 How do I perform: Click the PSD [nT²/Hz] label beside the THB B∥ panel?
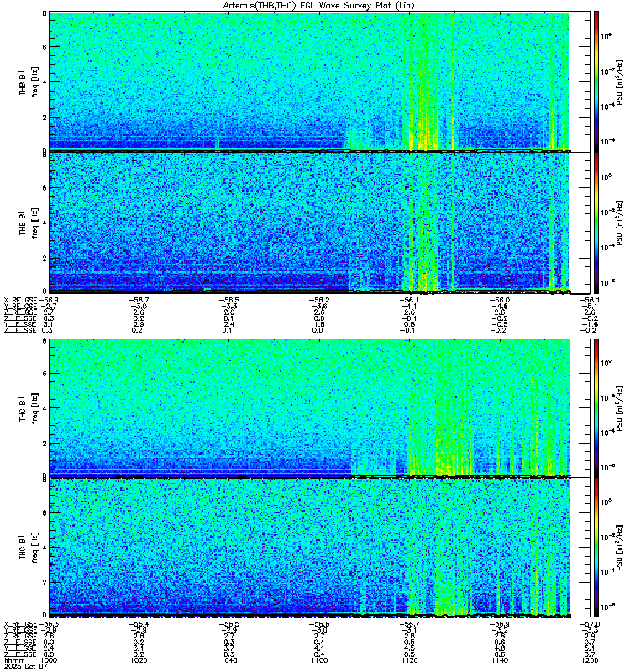pos(619,223)
